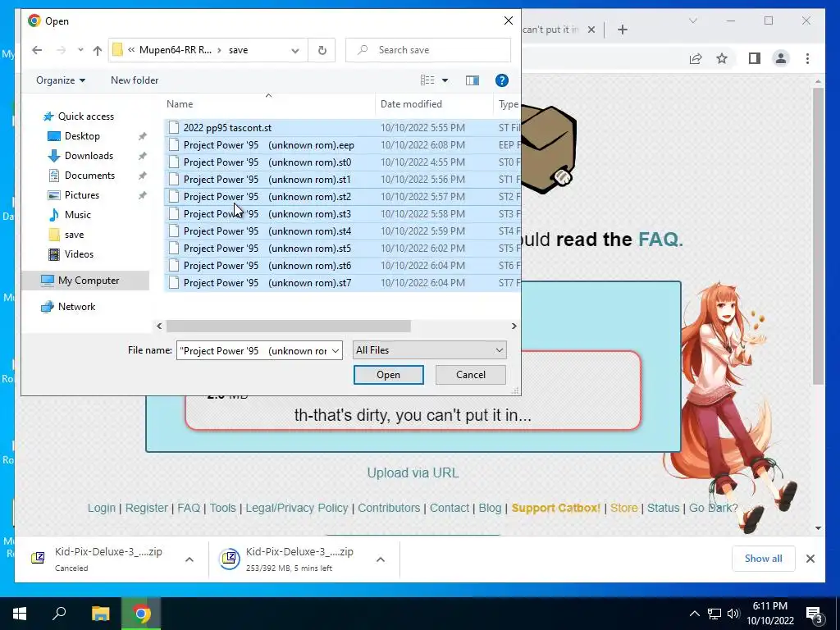Refresh the save folder listing

pos(322,50)
